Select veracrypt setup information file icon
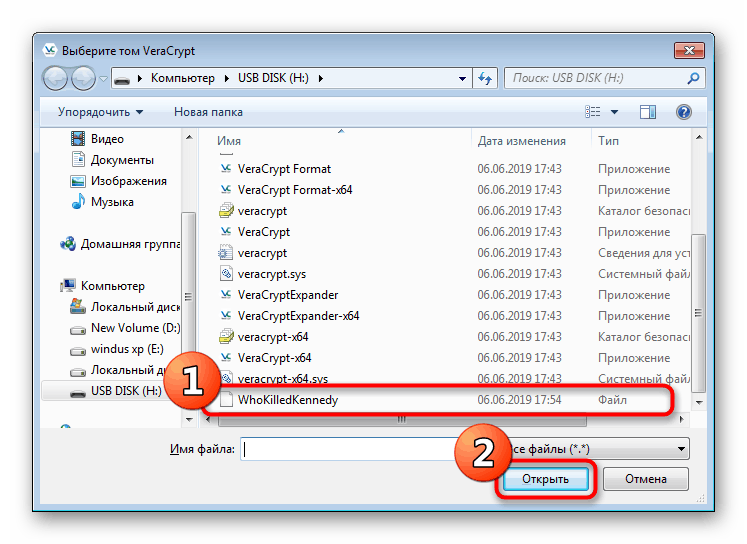 tap(226, 252)
